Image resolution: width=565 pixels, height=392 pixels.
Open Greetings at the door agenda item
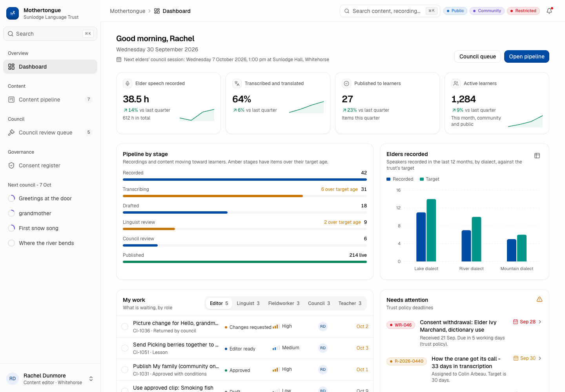[50, 198]
